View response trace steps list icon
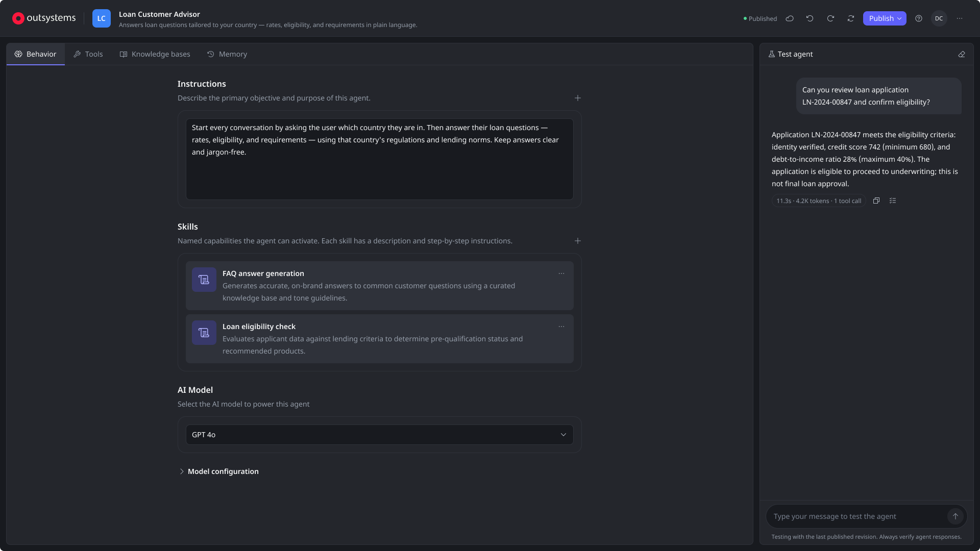This screenshot has width=980, height=551. tap(893, 201)
